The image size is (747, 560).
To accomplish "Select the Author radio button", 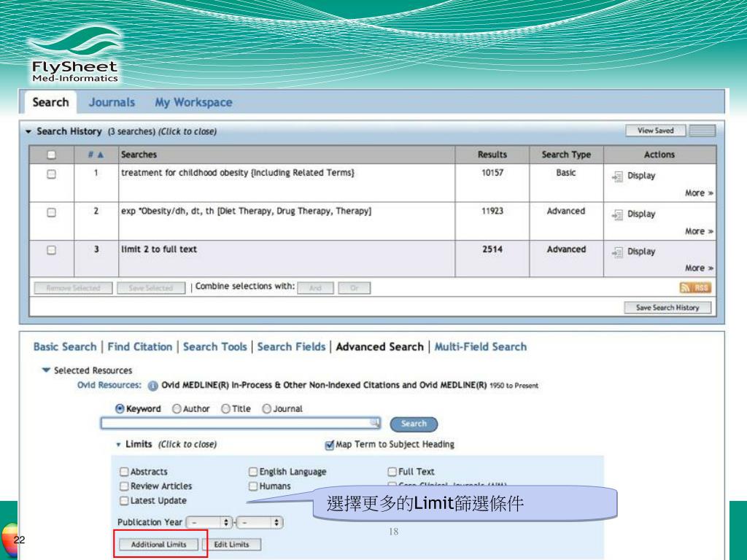I will tap(177, 408).
